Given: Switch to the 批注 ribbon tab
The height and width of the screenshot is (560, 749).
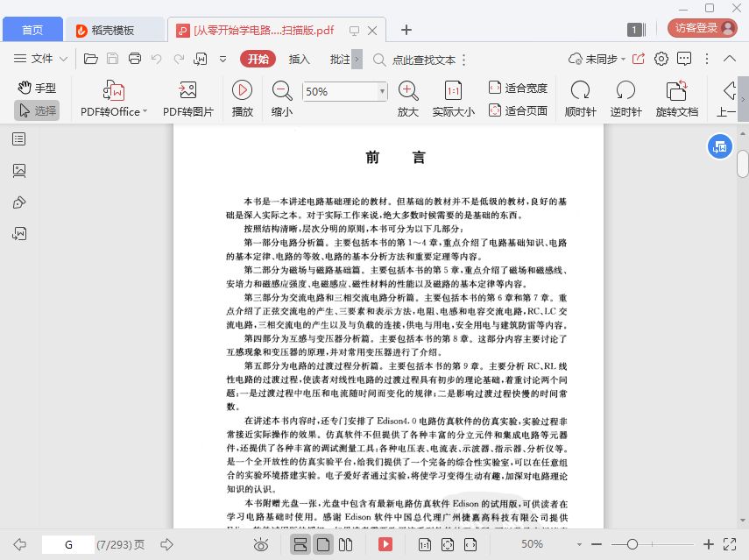Looking at the screenshot, I should [340, 60].
